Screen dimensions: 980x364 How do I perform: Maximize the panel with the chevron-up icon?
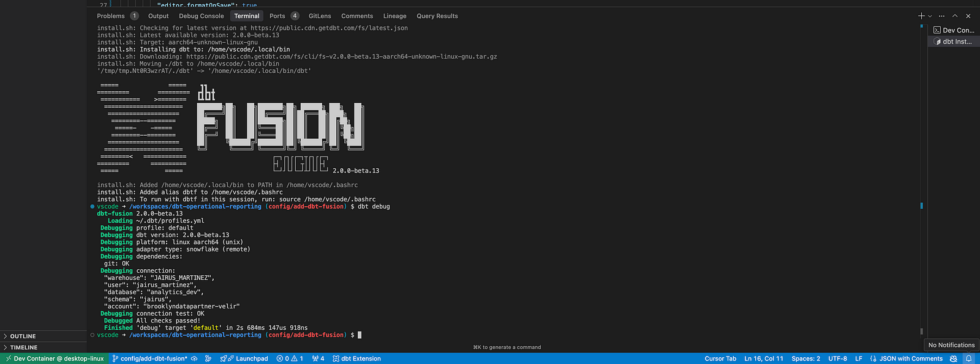coord(955,16)
